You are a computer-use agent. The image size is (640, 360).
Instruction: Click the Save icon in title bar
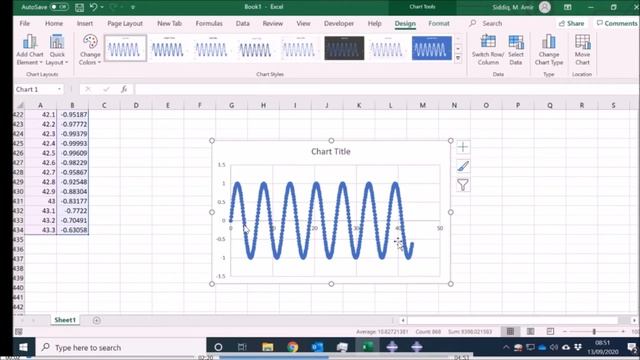(79, 7)
